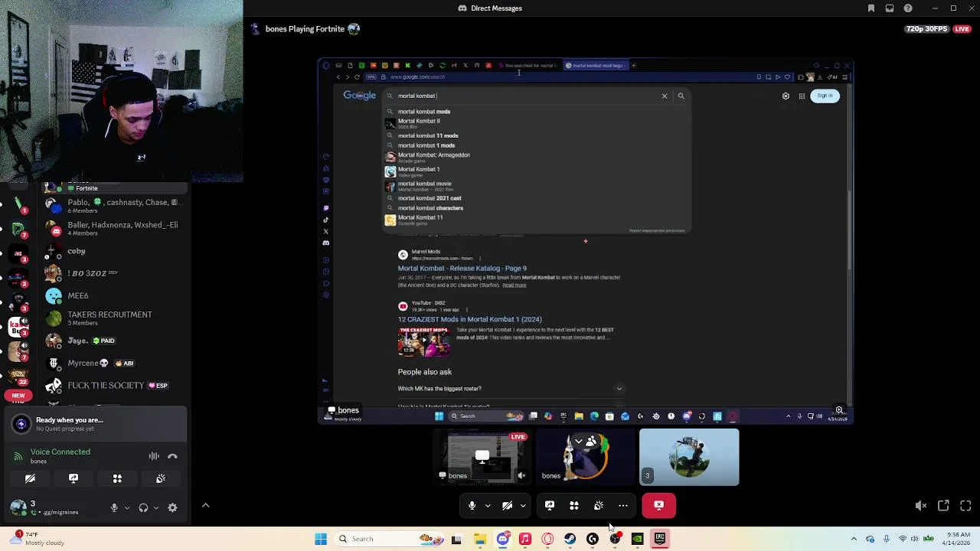Open soundboard icon in call bar
Viewport: 980px width, 551px height.
tap(599, 505)
